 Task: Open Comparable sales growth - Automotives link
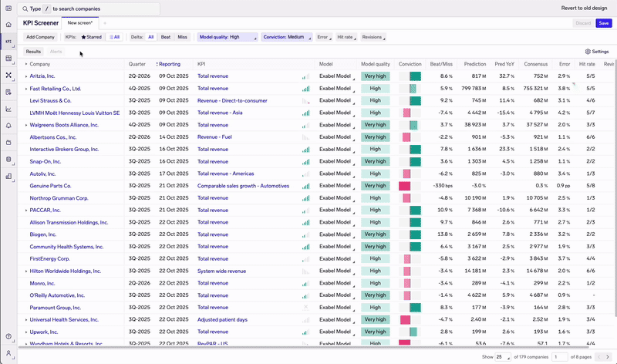point(243,186)
